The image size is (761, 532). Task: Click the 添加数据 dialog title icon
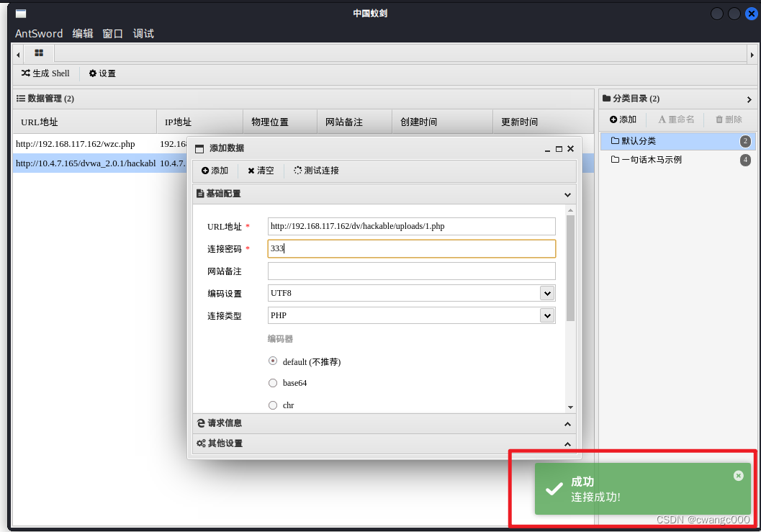pos(199,149)
